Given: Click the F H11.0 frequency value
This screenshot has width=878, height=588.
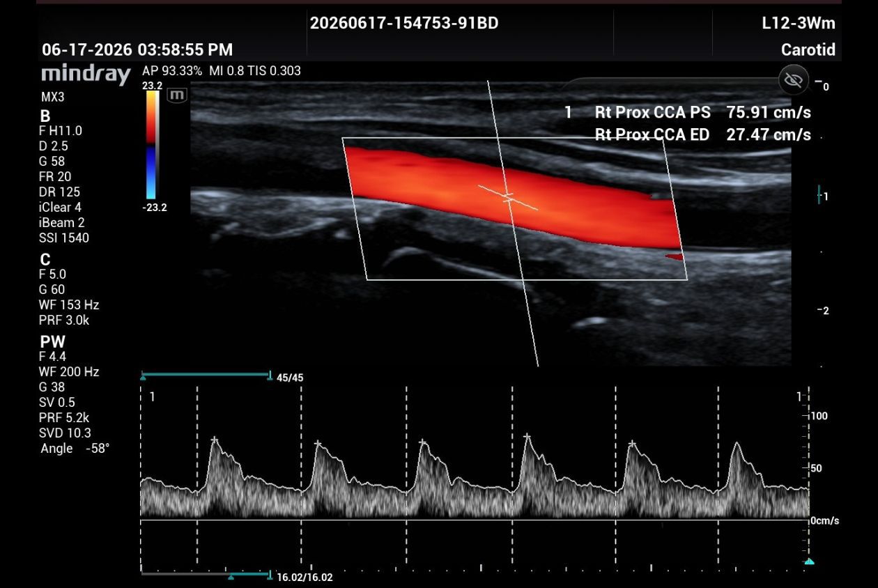Looking at the screenshot, I should (x=61, y=131).
